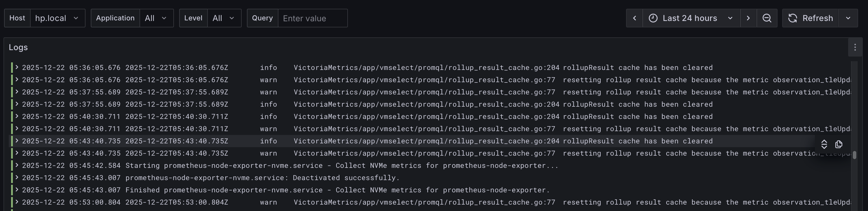Open the Host hp.local dropdown

point(57,18)
